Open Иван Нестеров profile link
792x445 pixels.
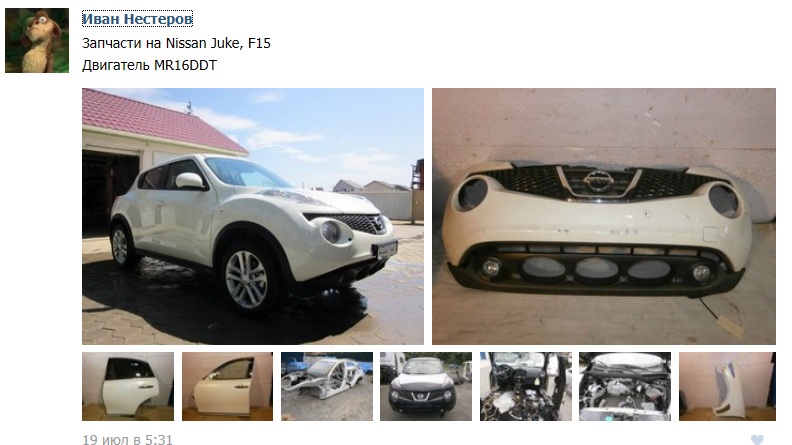pos(137,19)
